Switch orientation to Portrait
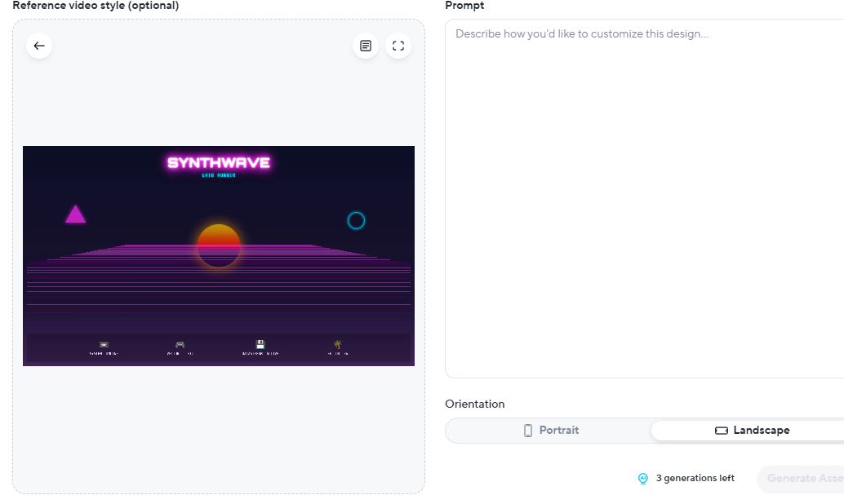Screen dimensions: 844x504 (x=549, y=431)
